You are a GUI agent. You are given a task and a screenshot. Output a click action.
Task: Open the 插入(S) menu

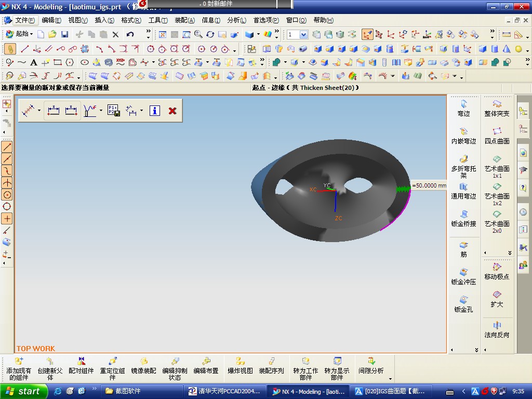(104, 20)
